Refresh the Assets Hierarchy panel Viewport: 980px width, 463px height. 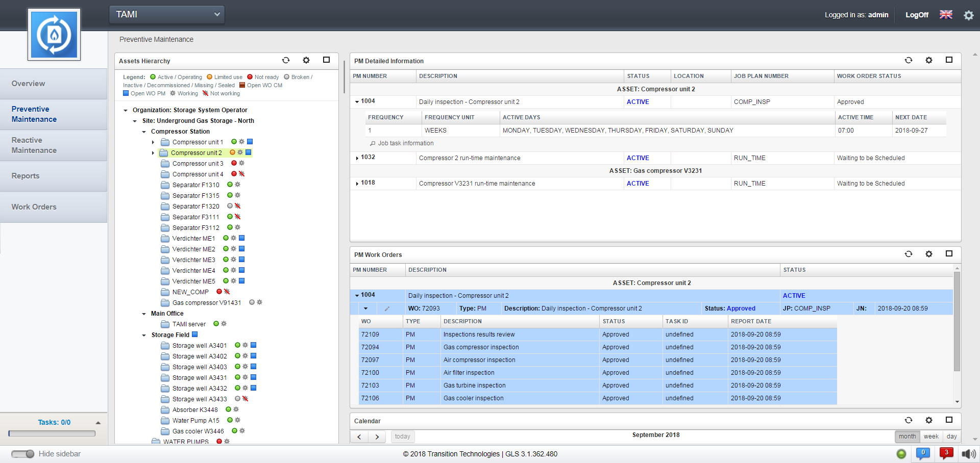tap(286, 60)
